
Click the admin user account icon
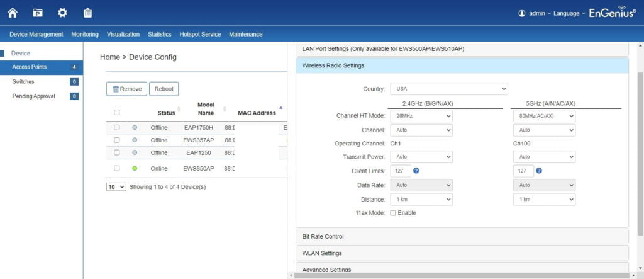click(521, 13)
